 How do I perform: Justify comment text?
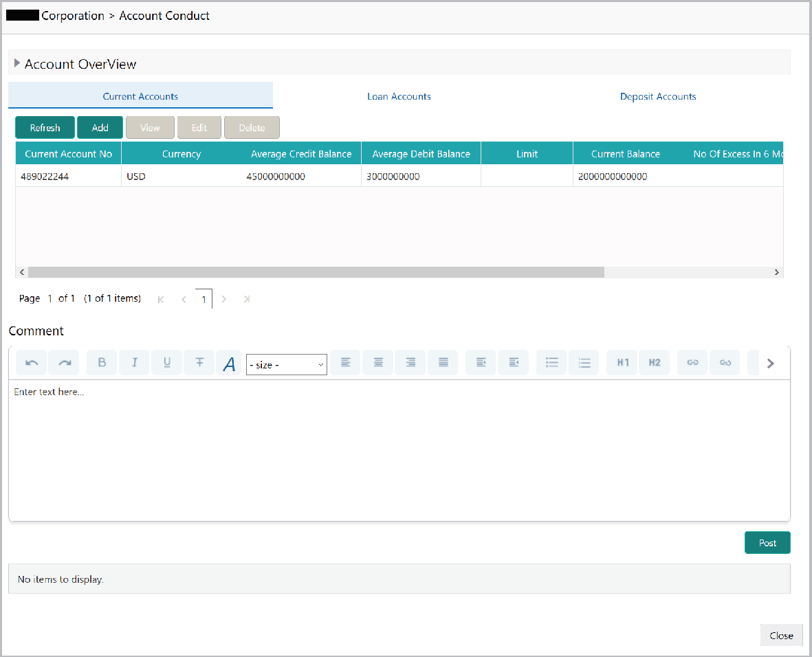coord(443,362)
